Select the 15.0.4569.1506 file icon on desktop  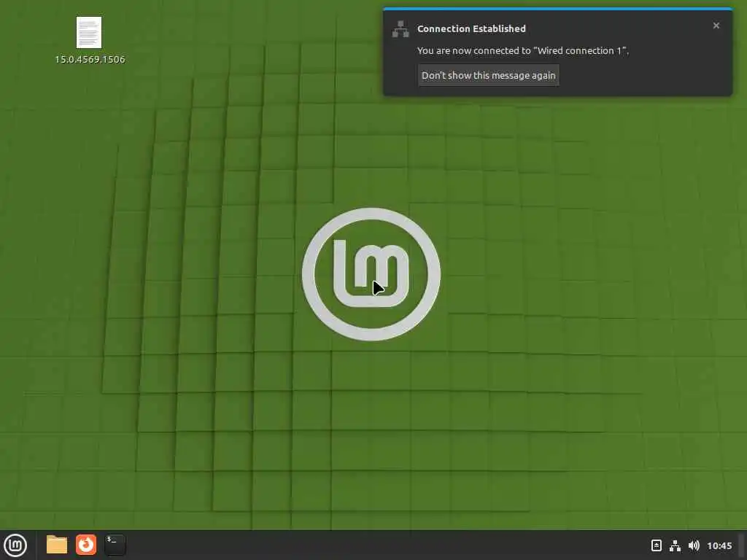89,32
